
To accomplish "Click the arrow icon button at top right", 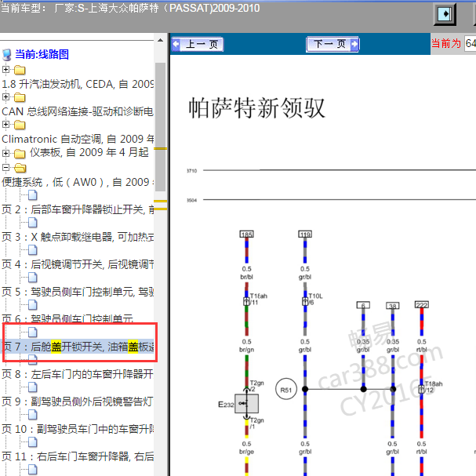I will [445, 14].
